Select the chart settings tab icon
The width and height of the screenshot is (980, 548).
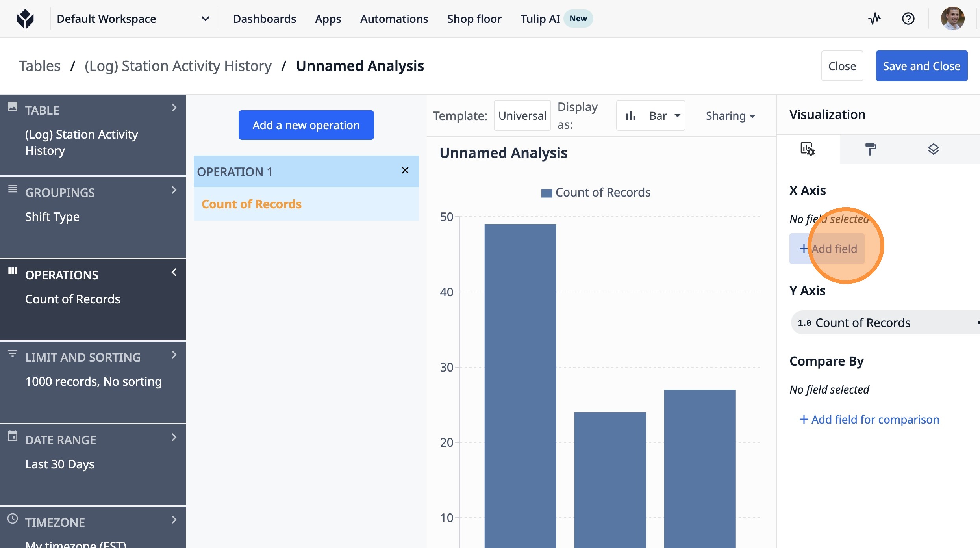pyautogui.click(x=807, y=149)
